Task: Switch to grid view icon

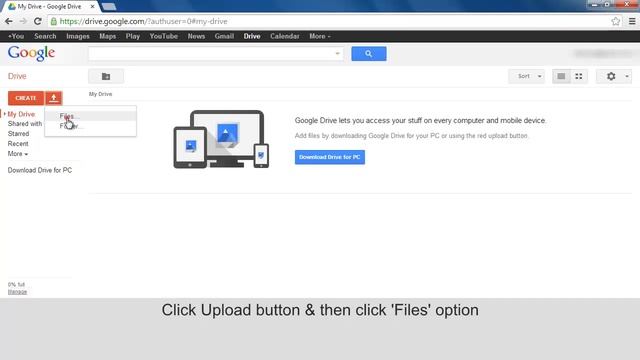Action: tap(579, 76)
